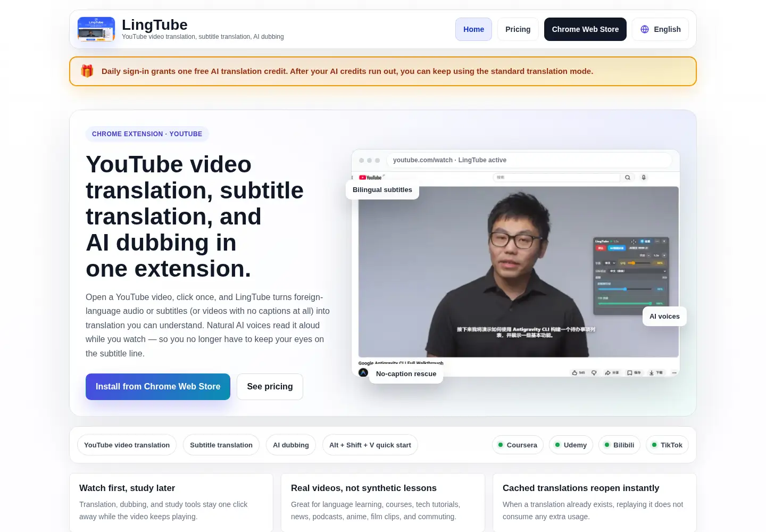
Task: Go to the Home tab
Action: tap(473, 29)
